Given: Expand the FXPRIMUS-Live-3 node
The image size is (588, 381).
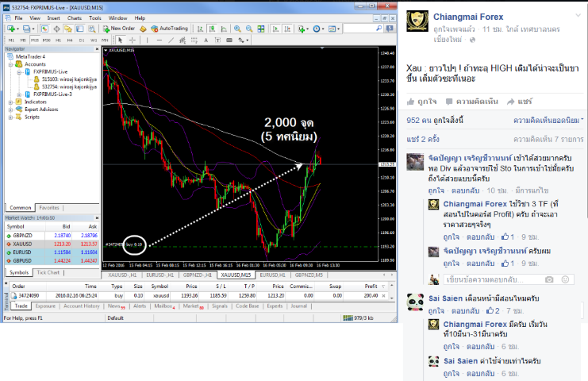Looking at the screenshot, I should (x=19, y=94).
